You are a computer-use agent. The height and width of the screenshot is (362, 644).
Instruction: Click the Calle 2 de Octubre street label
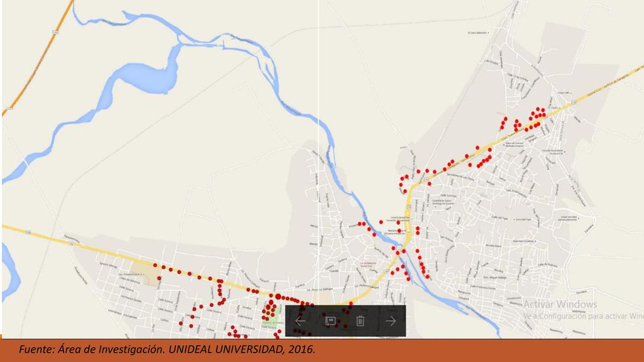(491, 61)
